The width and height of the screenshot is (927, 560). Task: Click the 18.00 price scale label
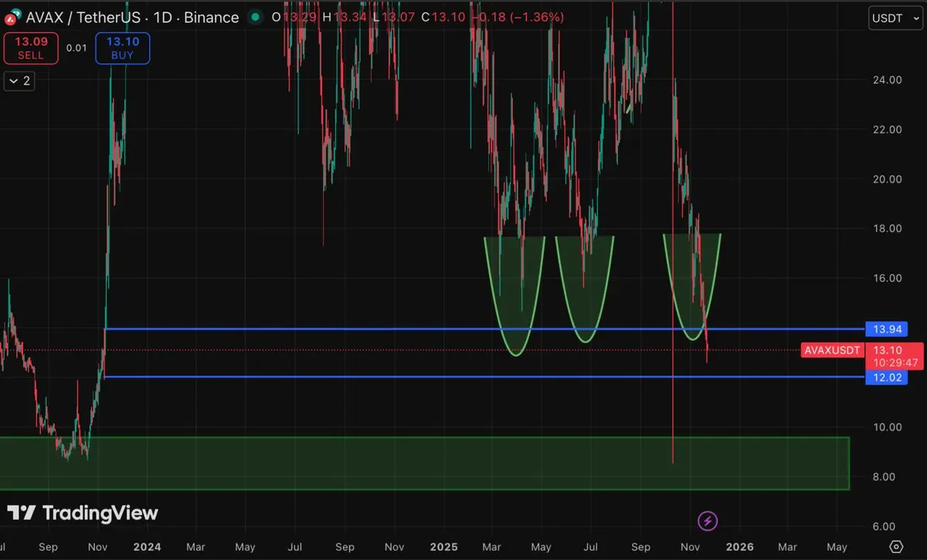pyautogui.click(x=886, y=229)
